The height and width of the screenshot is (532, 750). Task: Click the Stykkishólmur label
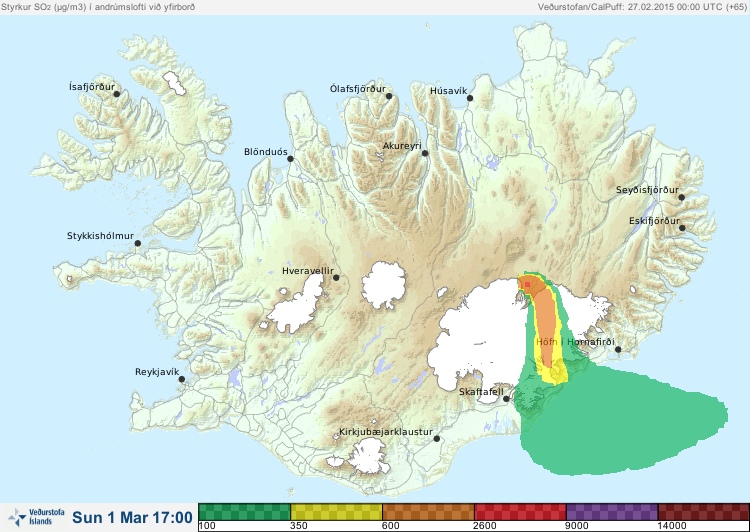tap(100, 236)
